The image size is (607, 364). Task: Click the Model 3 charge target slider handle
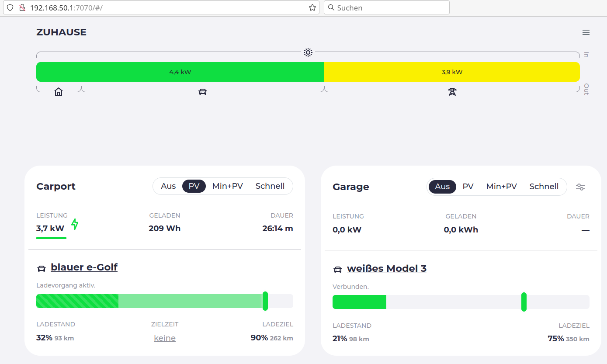point(524,302)
